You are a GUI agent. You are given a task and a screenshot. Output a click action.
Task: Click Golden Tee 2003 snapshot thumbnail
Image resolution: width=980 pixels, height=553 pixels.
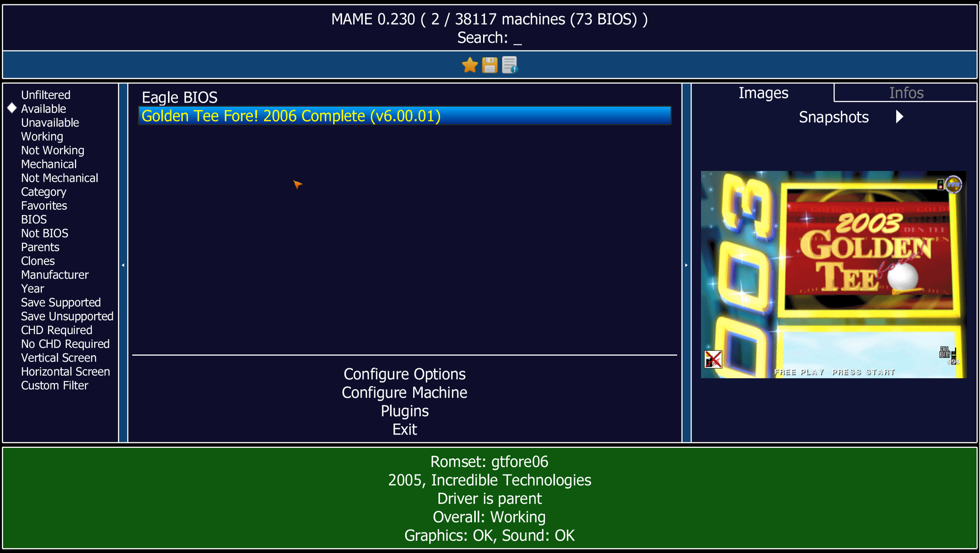tap(833, 274)
